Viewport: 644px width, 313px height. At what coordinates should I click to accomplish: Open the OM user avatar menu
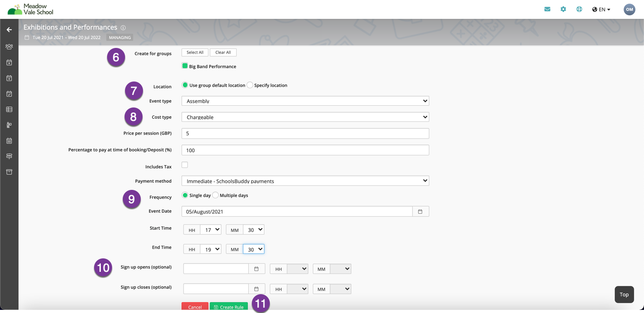pos(629,9)
